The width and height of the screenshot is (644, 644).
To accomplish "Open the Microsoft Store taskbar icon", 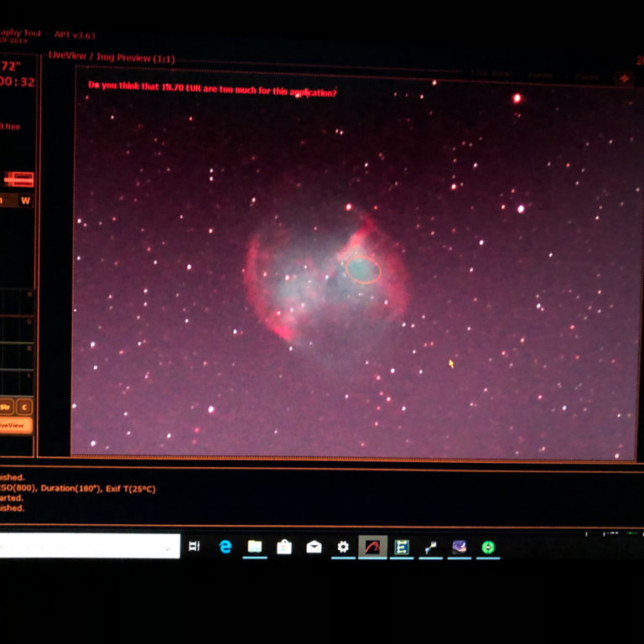I will click(x=284, y=547).
